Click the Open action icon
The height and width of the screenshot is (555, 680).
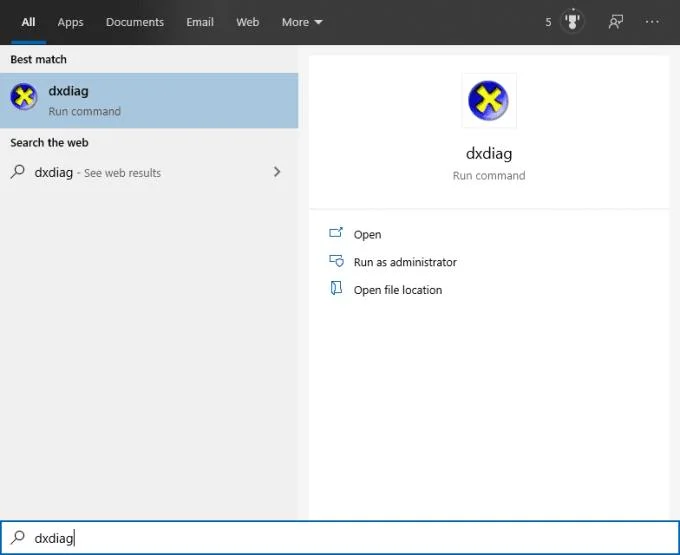point(336,233)
